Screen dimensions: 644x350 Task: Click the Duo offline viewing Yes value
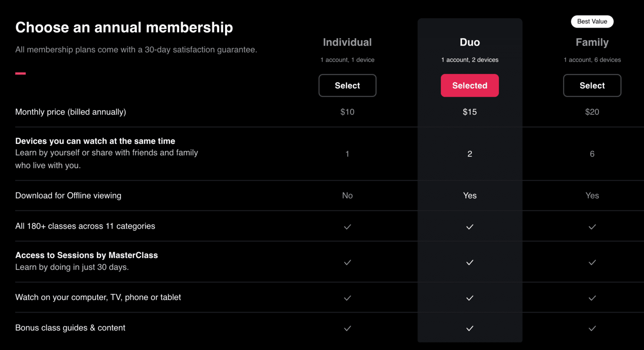[x=470, y=196]
